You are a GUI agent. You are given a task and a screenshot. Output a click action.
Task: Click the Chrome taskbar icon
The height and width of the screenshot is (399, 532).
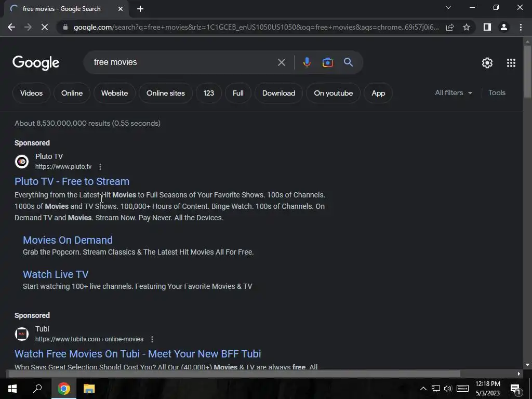(63, 389)
